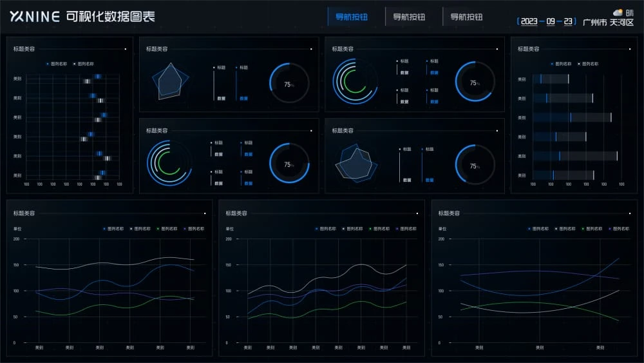Click corner dot of right bar chart panel
The image size is (644, 363).
[629, 48]
